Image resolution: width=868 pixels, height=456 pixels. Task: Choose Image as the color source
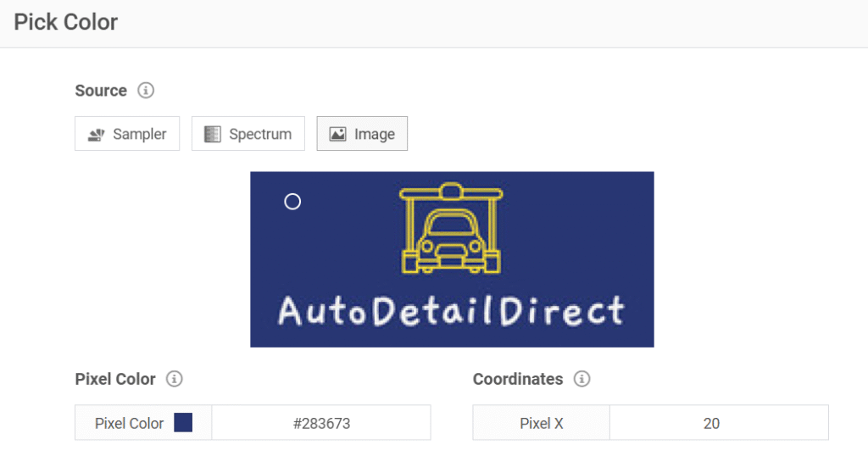point(362,134)
